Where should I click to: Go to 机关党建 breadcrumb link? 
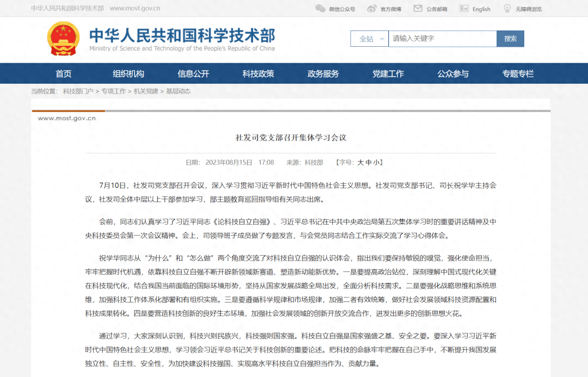coord(146,91)
